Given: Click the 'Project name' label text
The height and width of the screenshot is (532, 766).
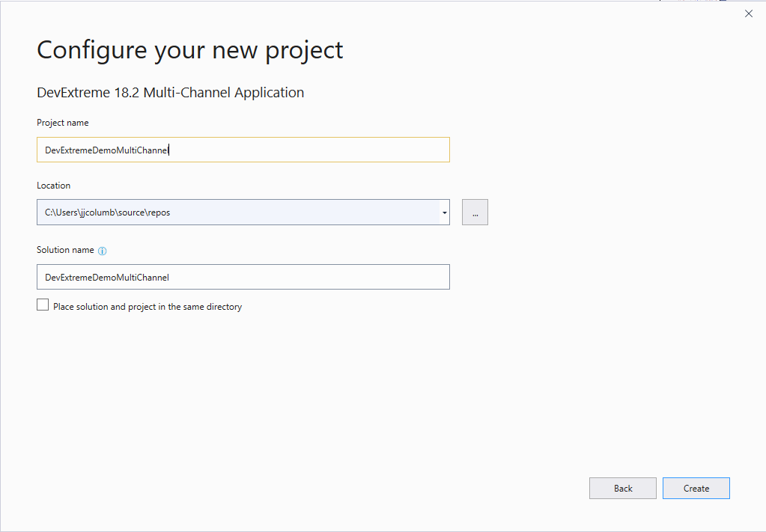Looking at the screenshot, I should (x=63, y=123).
